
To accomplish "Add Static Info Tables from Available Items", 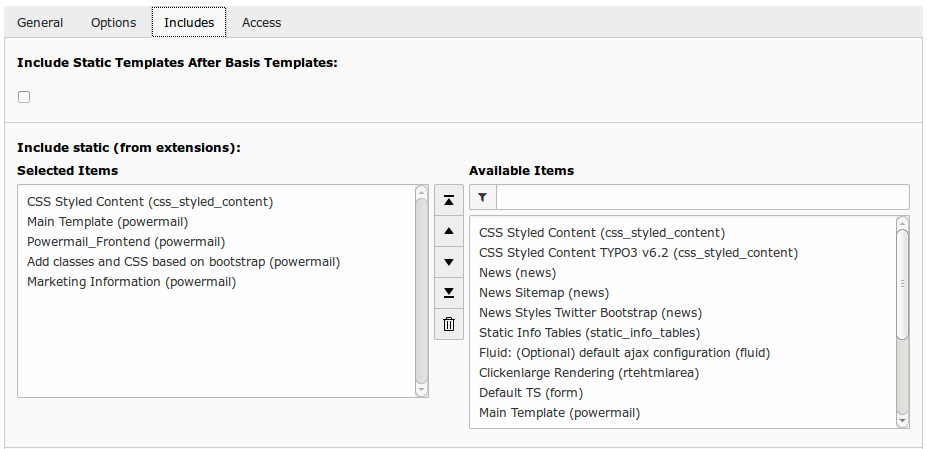I will pos(589,333).
